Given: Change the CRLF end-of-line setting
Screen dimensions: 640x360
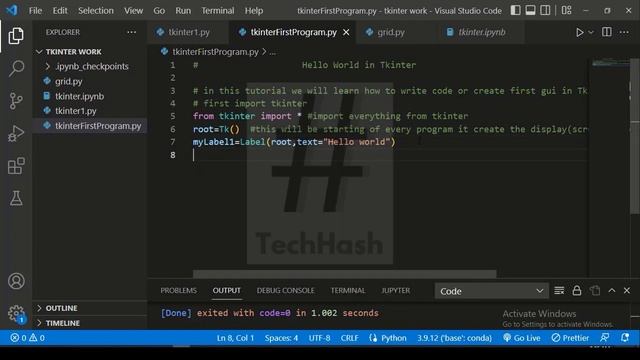Looking at the screenshot, I should (x=349, y=338).
